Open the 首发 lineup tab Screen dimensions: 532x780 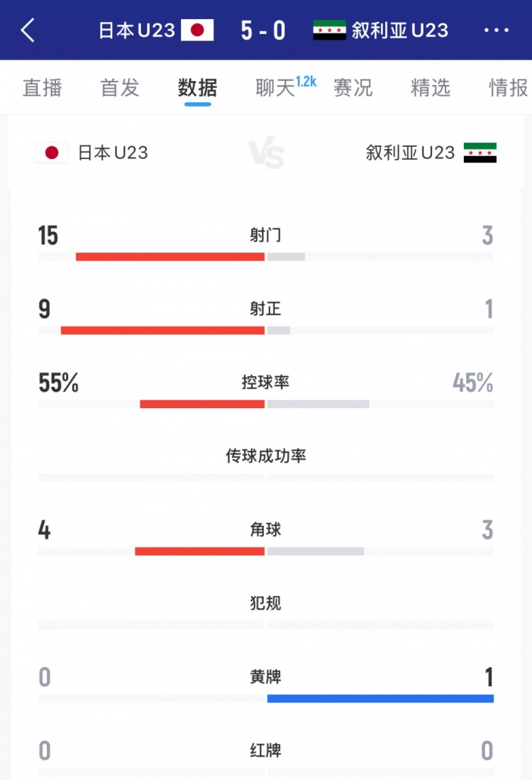point(119,88)
